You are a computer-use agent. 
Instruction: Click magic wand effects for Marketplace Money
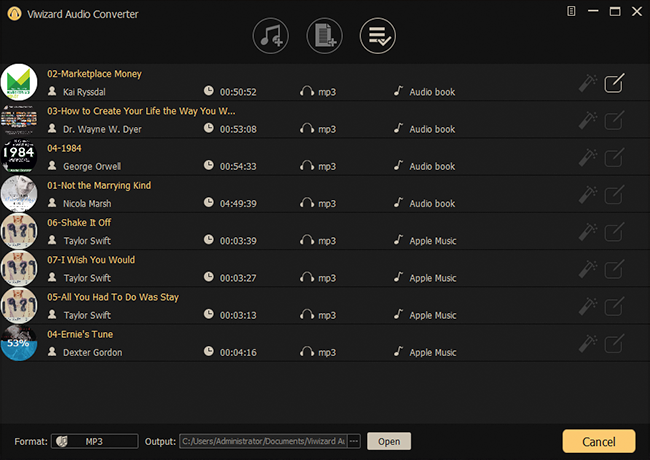click(587, 83)
